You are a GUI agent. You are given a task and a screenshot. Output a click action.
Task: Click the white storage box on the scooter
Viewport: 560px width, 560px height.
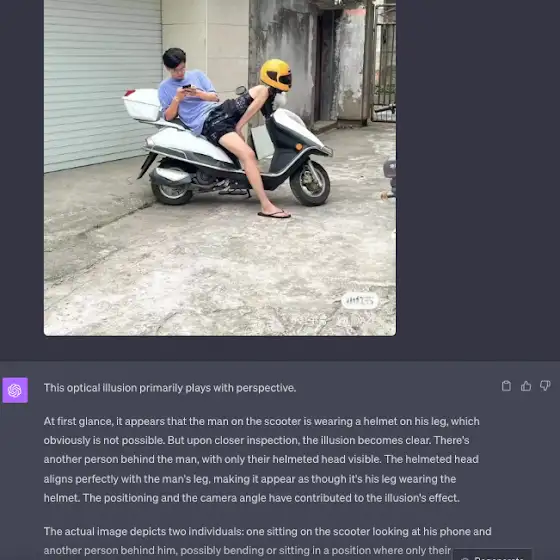pyautogui.click(x=142, y=104)
